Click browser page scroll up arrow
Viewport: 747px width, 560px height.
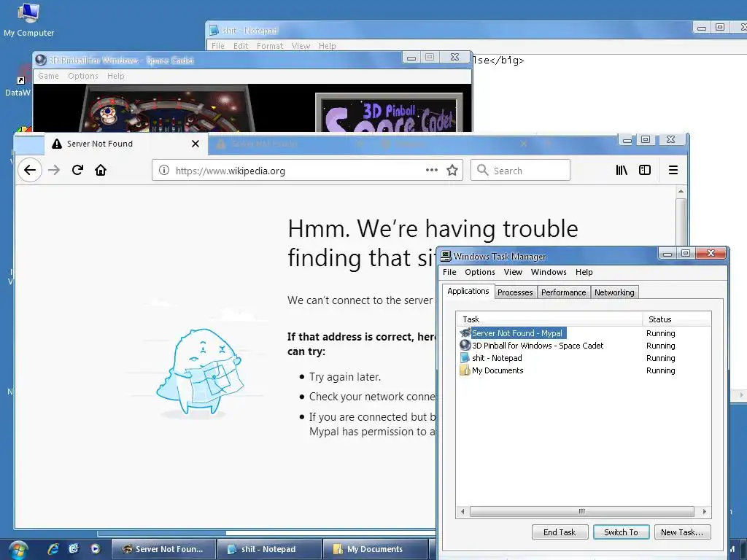tap(681, 191)
